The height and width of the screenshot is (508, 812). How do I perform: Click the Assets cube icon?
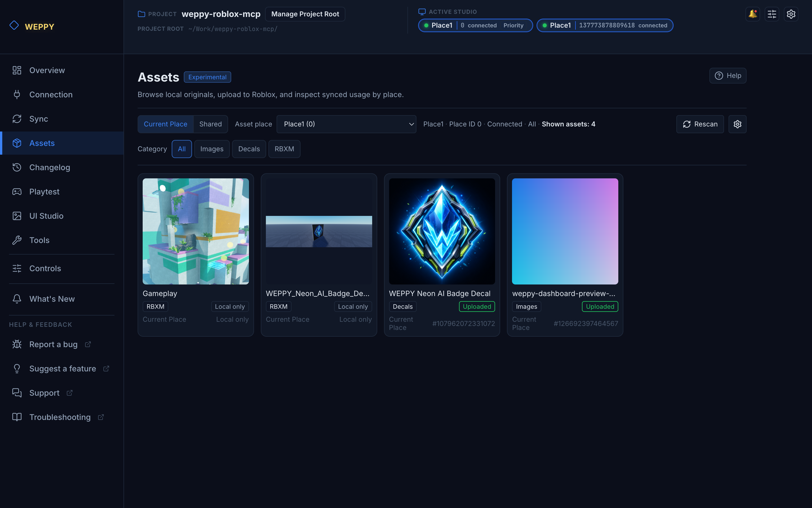click(x=17, y=143)
